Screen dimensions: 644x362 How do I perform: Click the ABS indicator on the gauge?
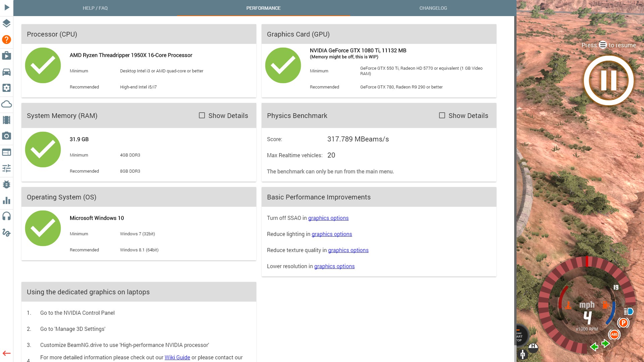pos(614,335)
